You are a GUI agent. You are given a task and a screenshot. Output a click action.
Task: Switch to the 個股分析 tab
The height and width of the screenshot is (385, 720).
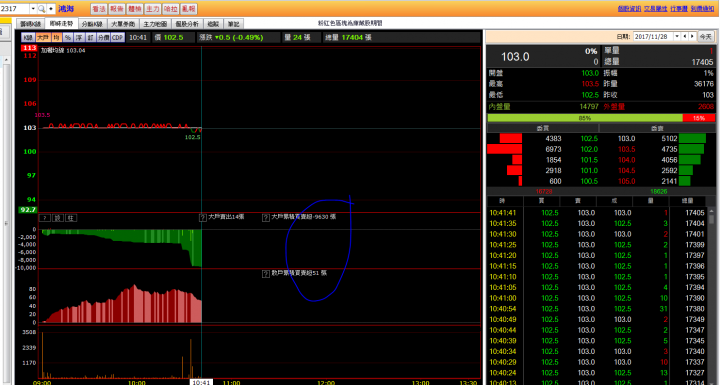pyautogui.click(x=187, y=24)
